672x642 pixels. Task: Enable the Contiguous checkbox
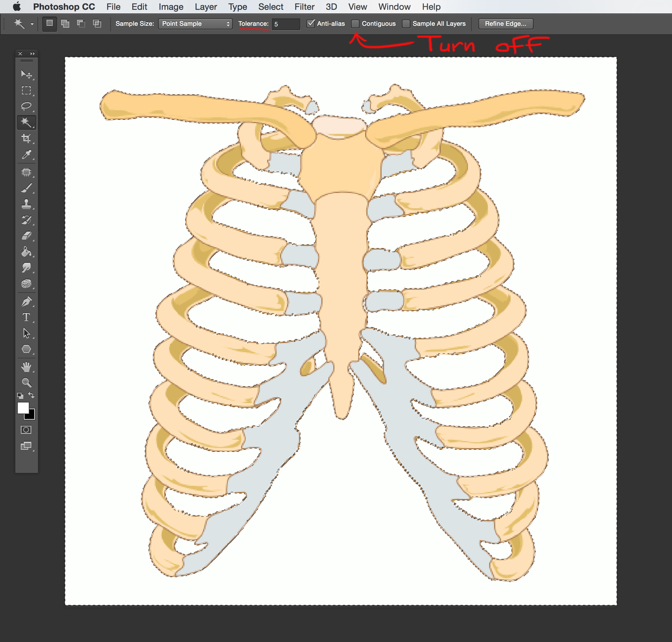pos(356,24)
